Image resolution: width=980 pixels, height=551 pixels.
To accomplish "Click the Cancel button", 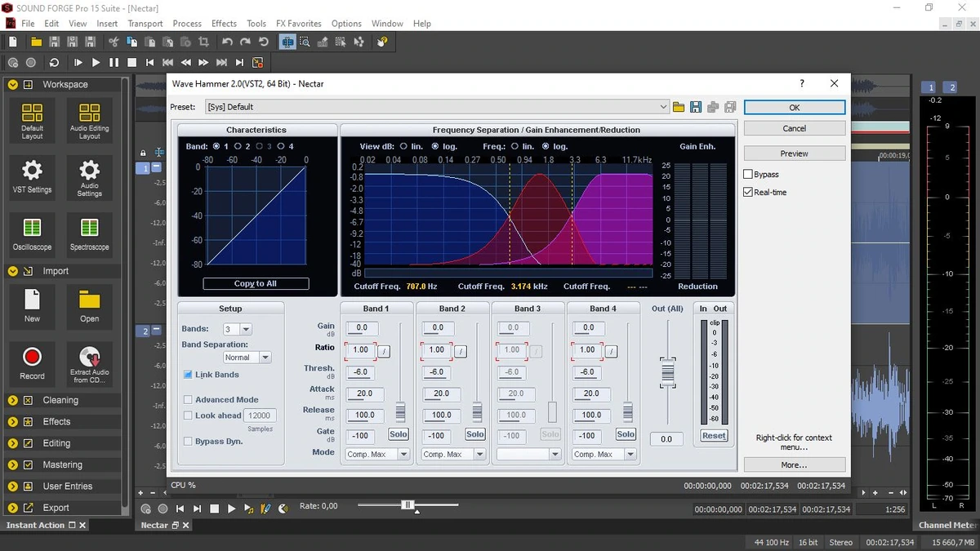I will (795, 129).
